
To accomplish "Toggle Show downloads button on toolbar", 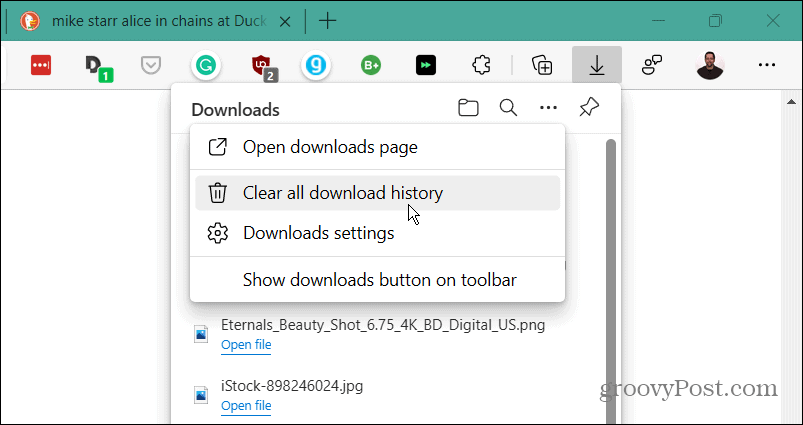I will coord(379,280).
